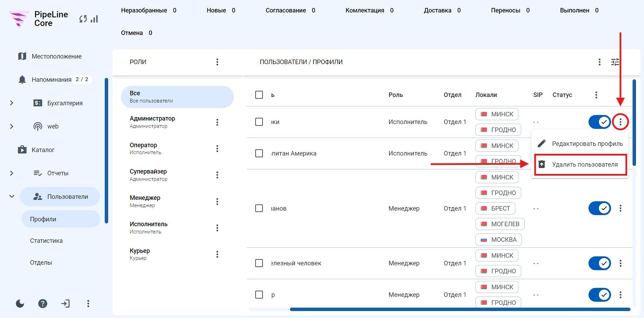Open the Статистика page link
This screenshot has height=318, width=644.
46,241
